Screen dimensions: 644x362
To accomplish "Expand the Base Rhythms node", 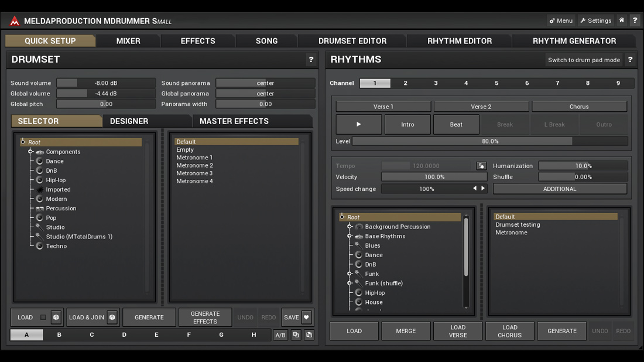I will click(350, 236).
